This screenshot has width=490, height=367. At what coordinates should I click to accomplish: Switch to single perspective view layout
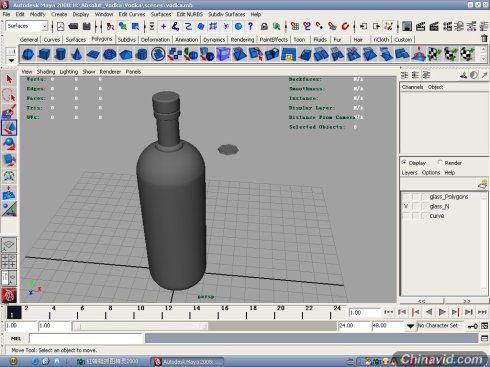(x=9, y=245)
